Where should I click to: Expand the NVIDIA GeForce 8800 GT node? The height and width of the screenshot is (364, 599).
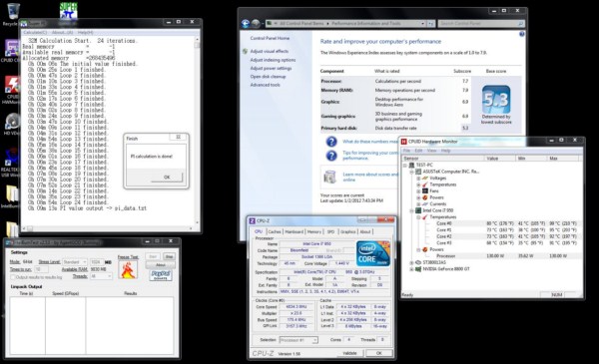click(x=411, y=269)
